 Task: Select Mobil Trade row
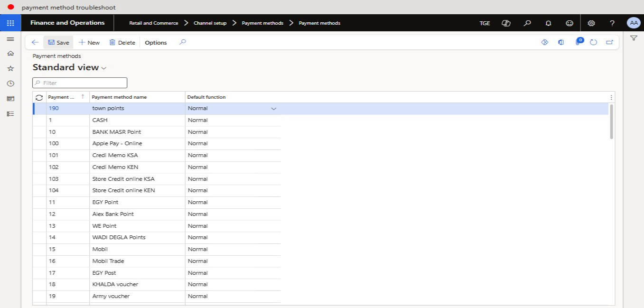click(x=157, y=261)
